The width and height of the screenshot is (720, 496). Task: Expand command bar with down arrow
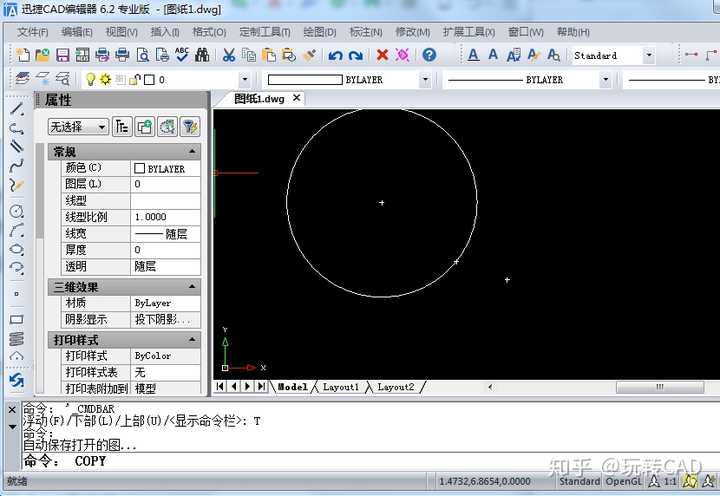pos(12,427)
